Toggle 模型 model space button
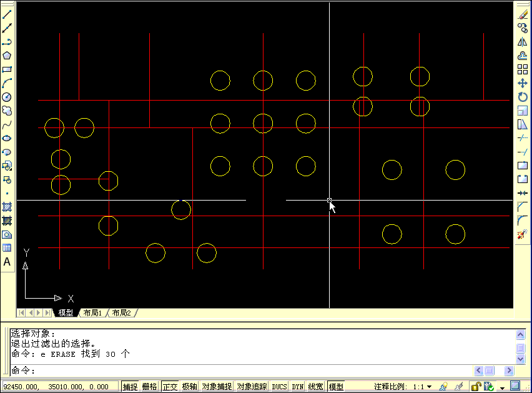532x393 pixels. [x=336, y=387]
